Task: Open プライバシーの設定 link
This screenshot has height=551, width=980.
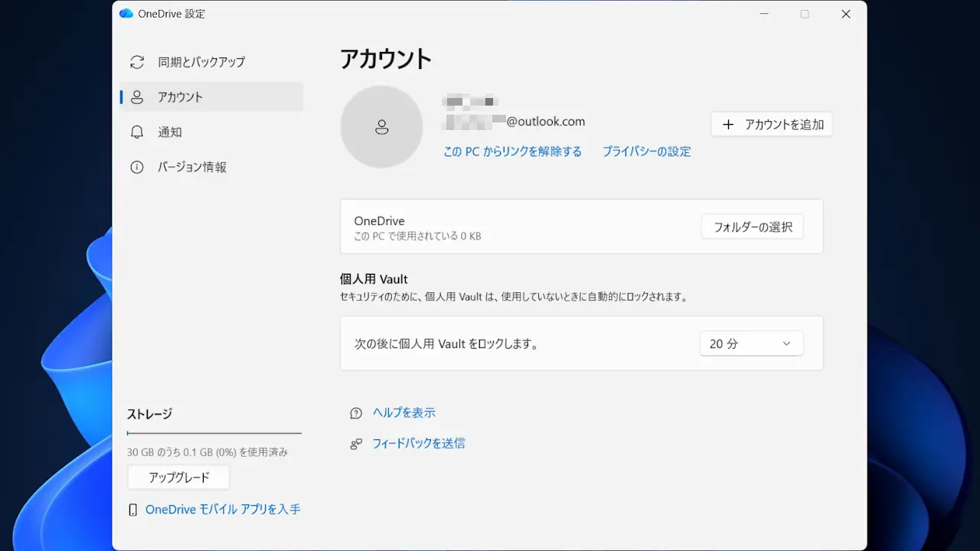Action: click(x=646, y=152)
